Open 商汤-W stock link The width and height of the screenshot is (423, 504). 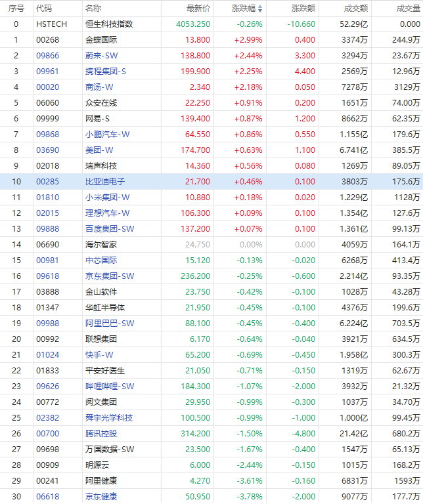99,87
